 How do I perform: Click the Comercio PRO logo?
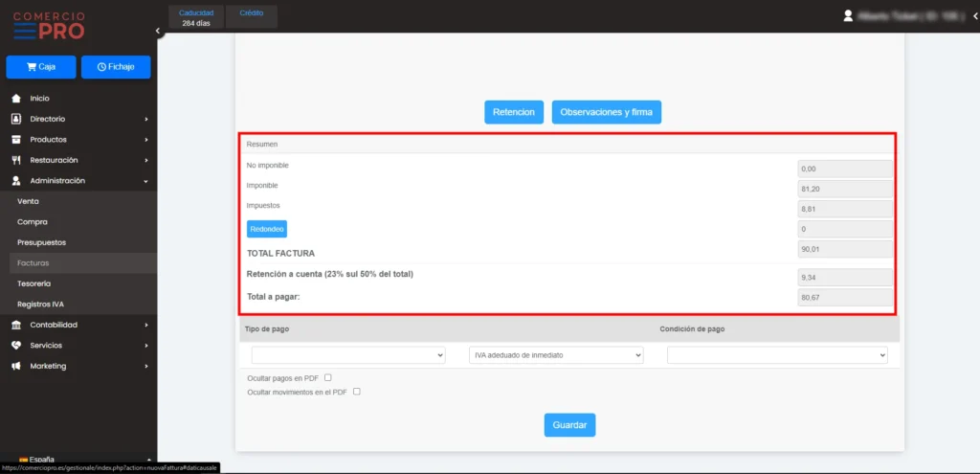coord(49,26)
